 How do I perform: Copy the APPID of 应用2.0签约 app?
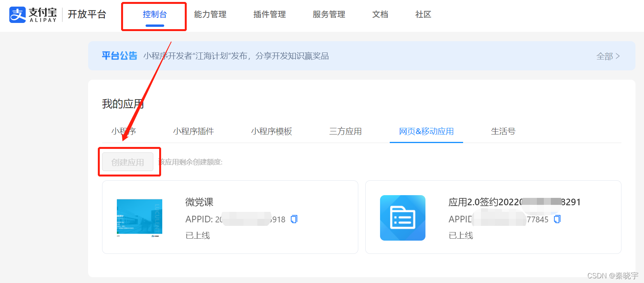(557, 219)
